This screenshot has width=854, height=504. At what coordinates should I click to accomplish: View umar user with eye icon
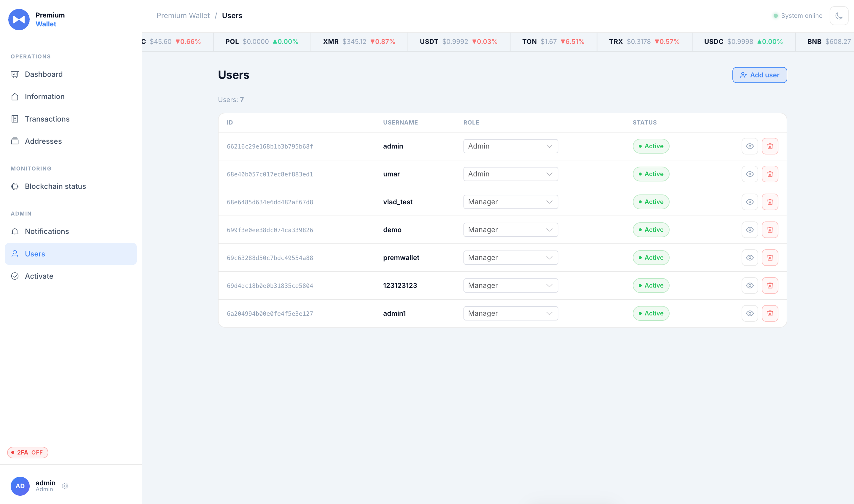[750, 174]
